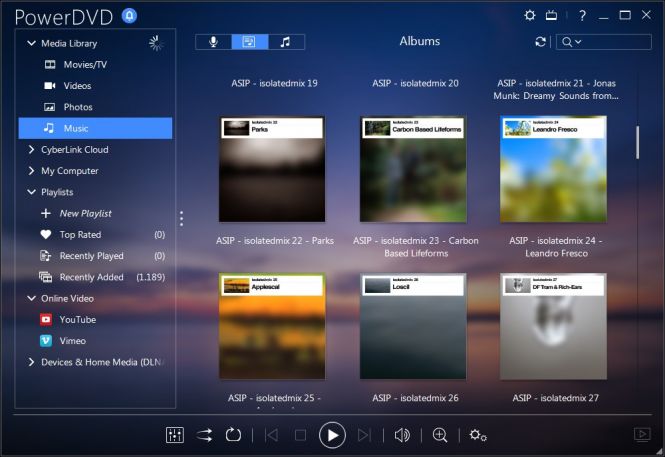The image size is (665, 457).
Task: Open the search options dropdown
Action: [571, 42]
